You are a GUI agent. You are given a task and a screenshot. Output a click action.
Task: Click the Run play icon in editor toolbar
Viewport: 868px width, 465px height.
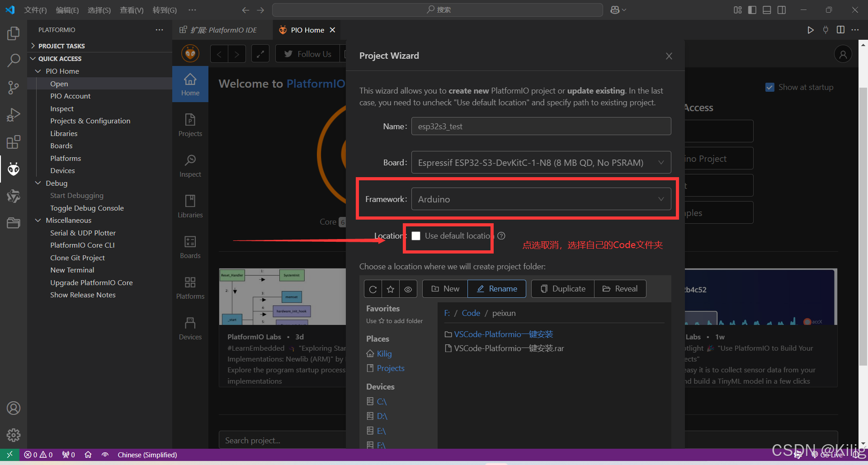click(811, 30)
